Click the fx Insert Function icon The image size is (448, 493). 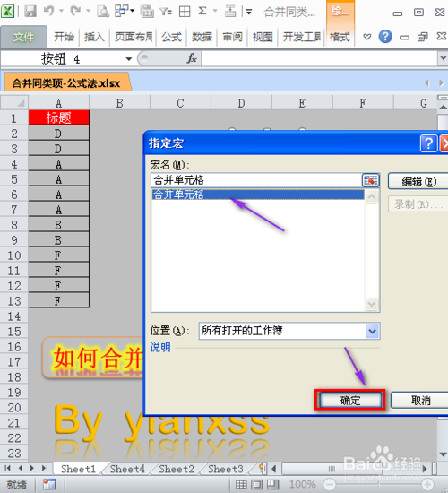point(192,58)
